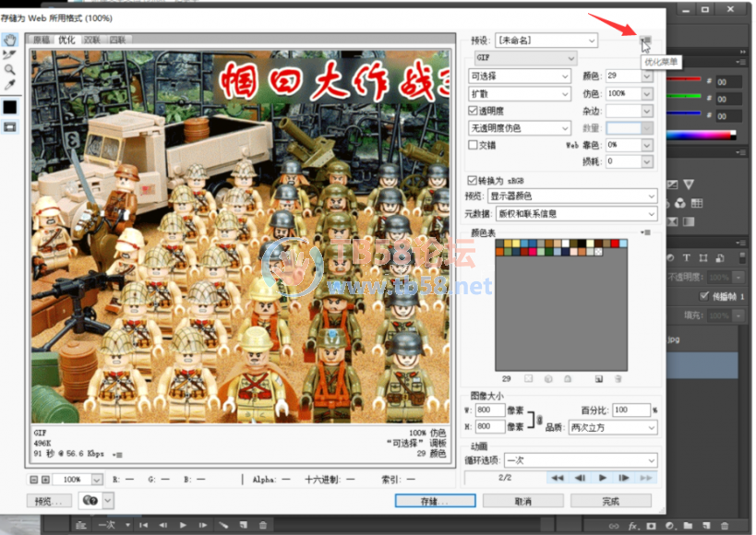Toggle slices visibility button

tap(9, 127)
